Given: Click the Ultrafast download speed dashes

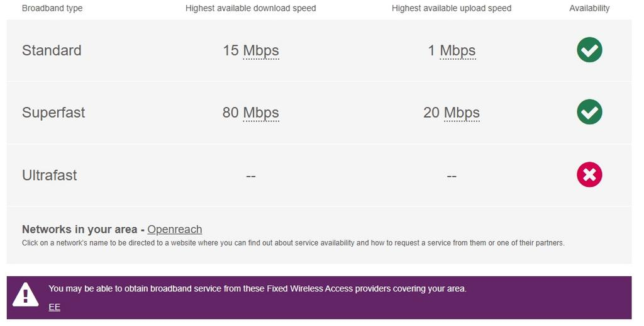Looking at the screenshot, I should click(x=251, y=176).
